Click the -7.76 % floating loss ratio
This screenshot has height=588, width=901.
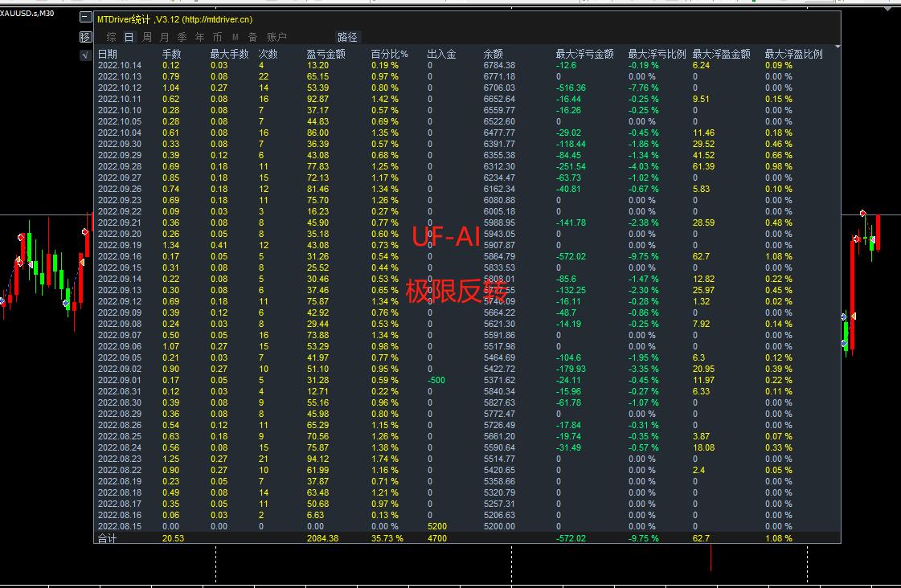tap(644, 88)
